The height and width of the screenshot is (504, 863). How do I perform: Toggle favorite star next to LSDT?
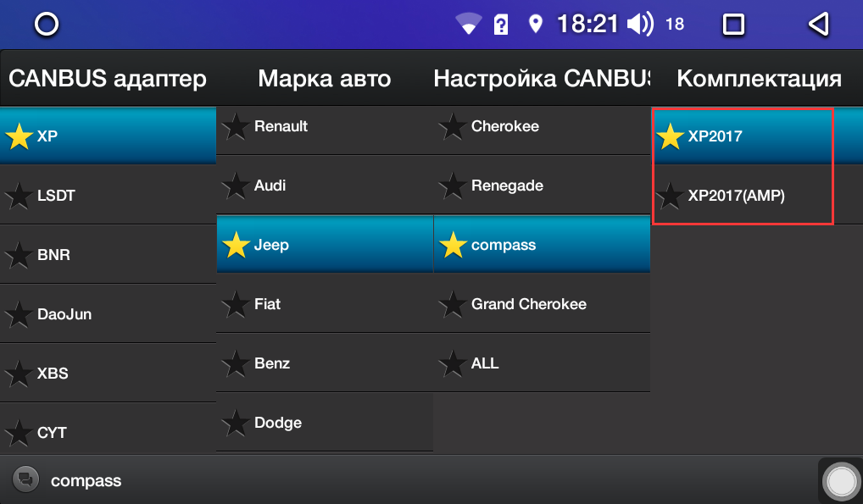coord(19,196)
